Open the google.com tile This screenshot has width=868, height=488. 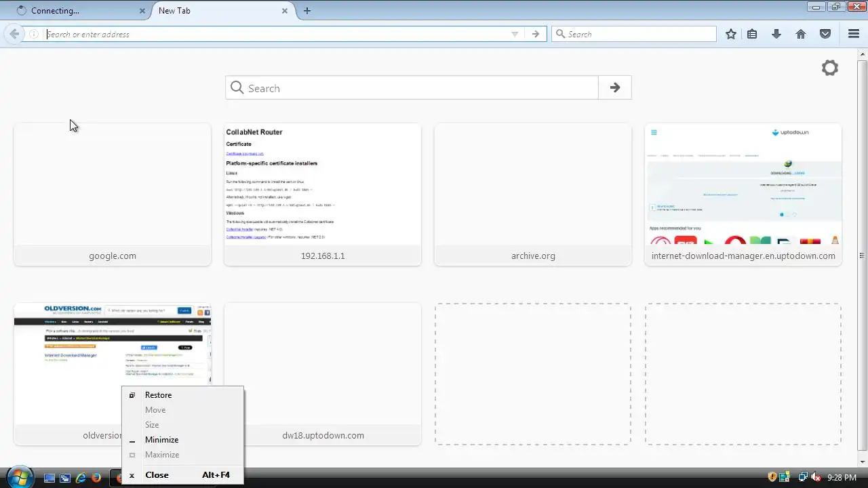tap(113, 195)
